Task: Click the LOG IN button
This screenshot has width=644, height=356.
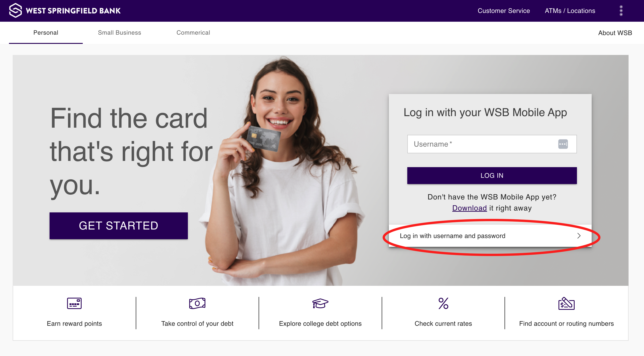Action: [x=492, y=175]
